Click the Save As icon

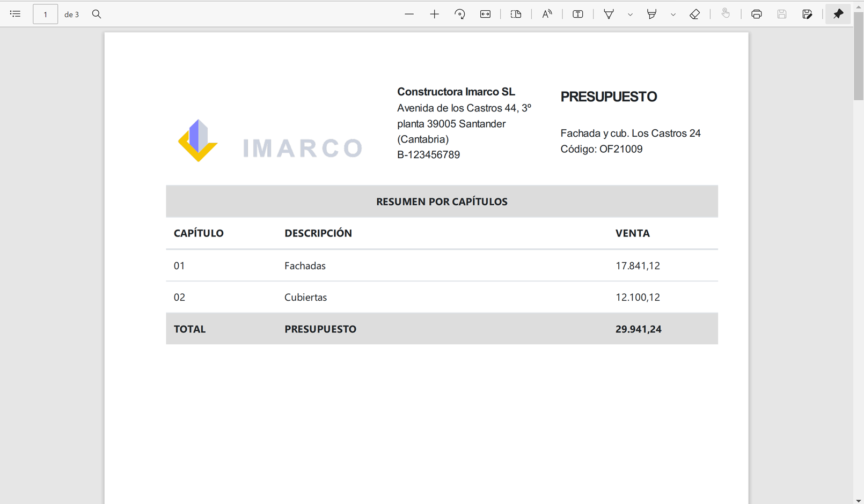807,14
